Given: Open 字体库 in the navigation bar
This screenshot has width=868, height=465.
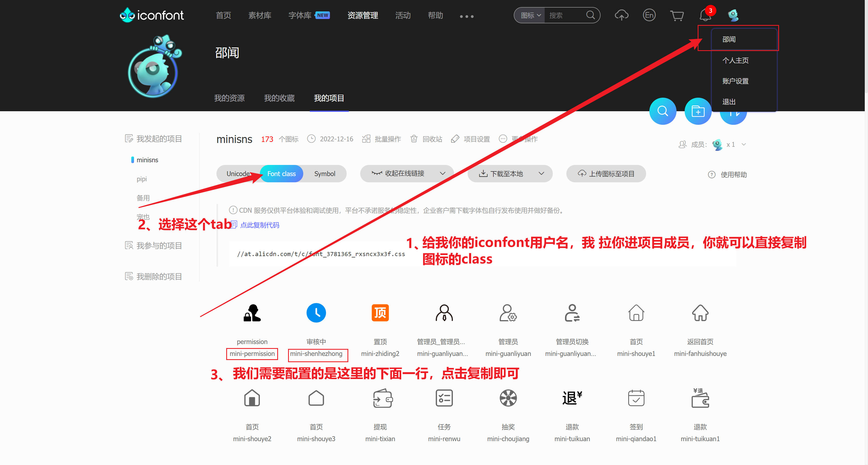Looking at the screenshot, I should coord(300,15).
